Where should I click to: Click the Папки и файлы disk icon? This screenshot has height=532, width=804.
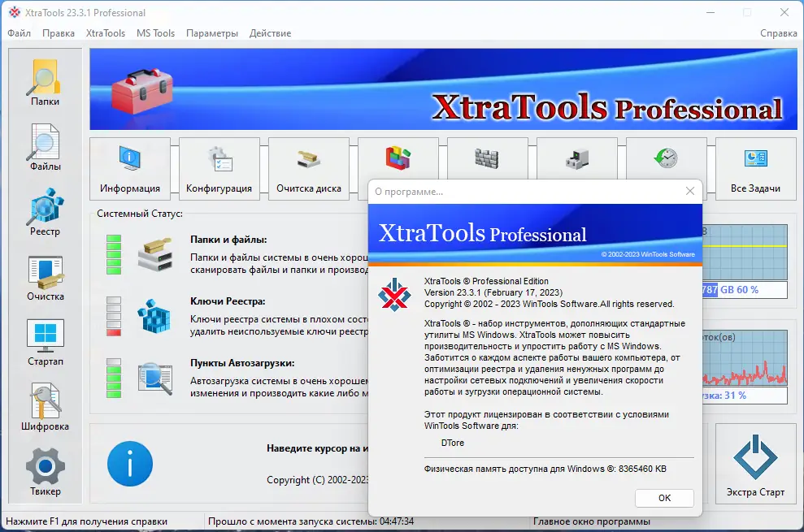[154, 255]
